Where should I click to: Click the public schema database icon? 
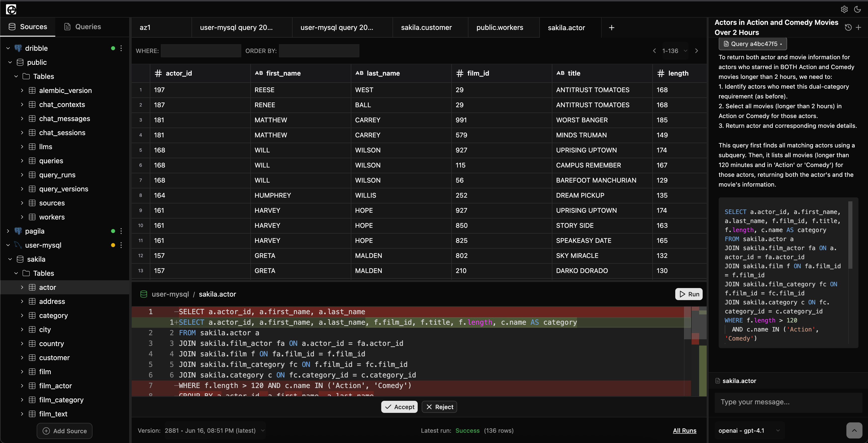click(x=20, y=62)
